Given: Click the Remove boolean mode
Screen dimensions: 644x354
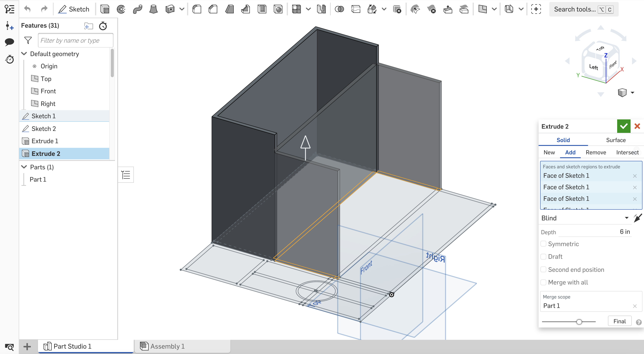Looking at the screenshot, I should [596, 152].
